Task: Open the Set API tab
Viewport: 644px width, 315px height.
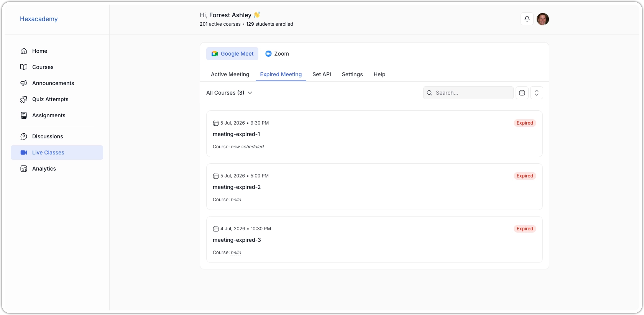Action: pos(322,74)
